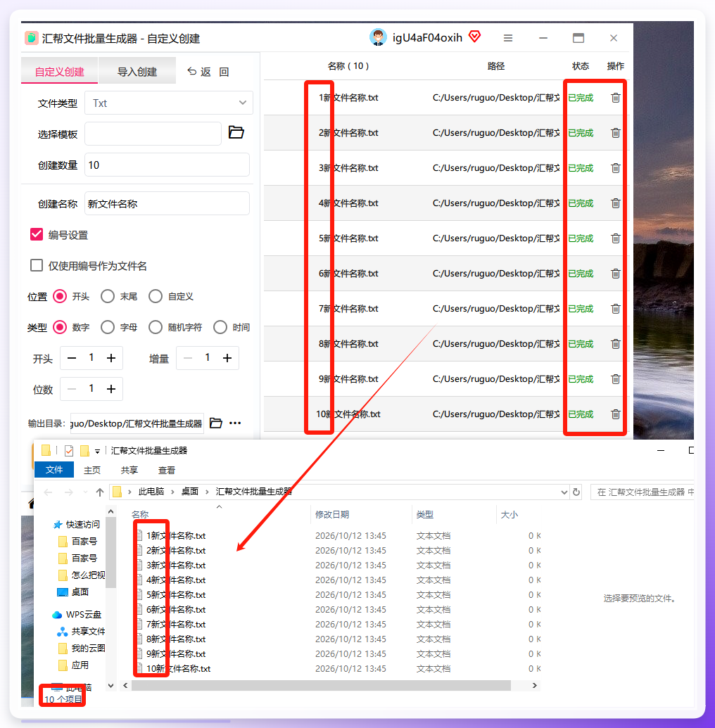This screenshot has height=728, width=715.
Task: Delete row 5新文件名称.txt with trash icon
Action: [x=616, y=238]
